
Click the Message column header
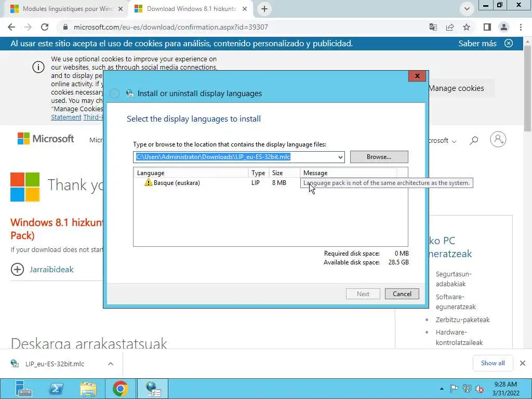click(348, 172)
